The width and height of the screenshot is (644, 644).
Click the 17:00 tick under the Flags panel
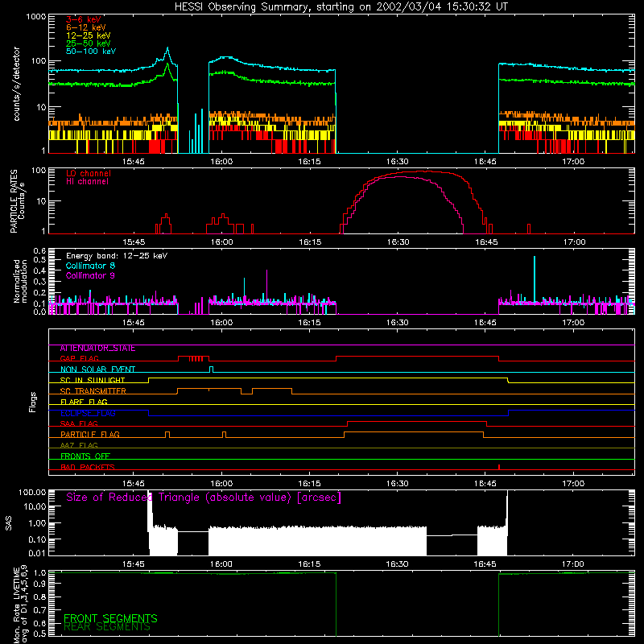(x=573, y=484)
